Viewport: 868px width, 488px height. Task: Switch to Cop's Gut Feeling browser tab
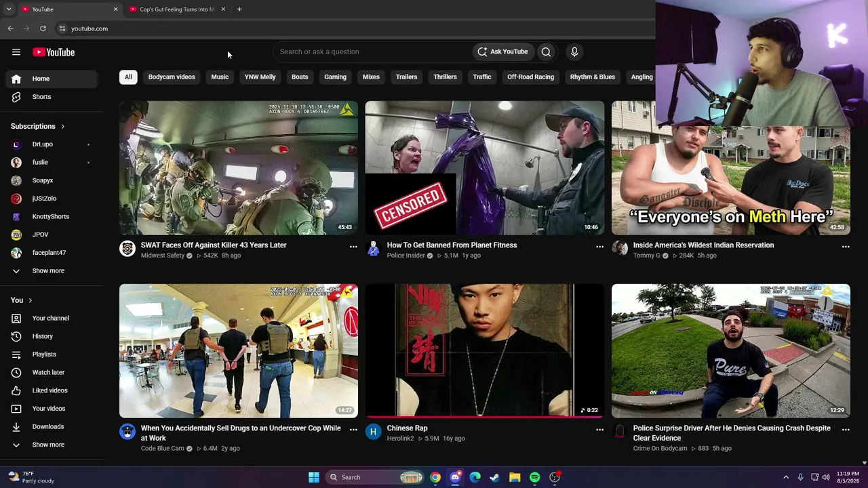tap(176, 9)
